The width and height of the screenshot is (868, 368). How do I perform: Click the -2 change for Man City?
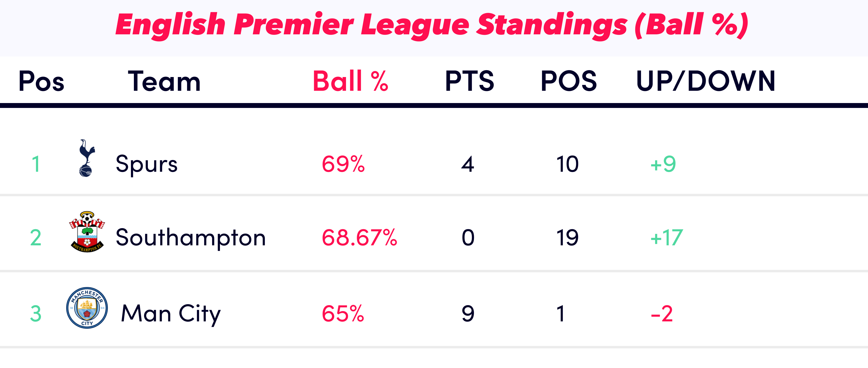pos(662,314)
